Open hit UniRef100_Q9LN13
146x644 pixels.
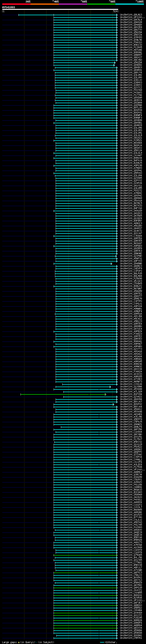131,15
